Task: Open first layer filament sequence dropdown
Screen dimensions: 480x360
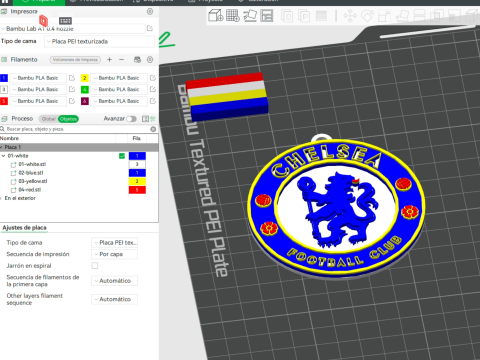Action: (x=115, y=281)
